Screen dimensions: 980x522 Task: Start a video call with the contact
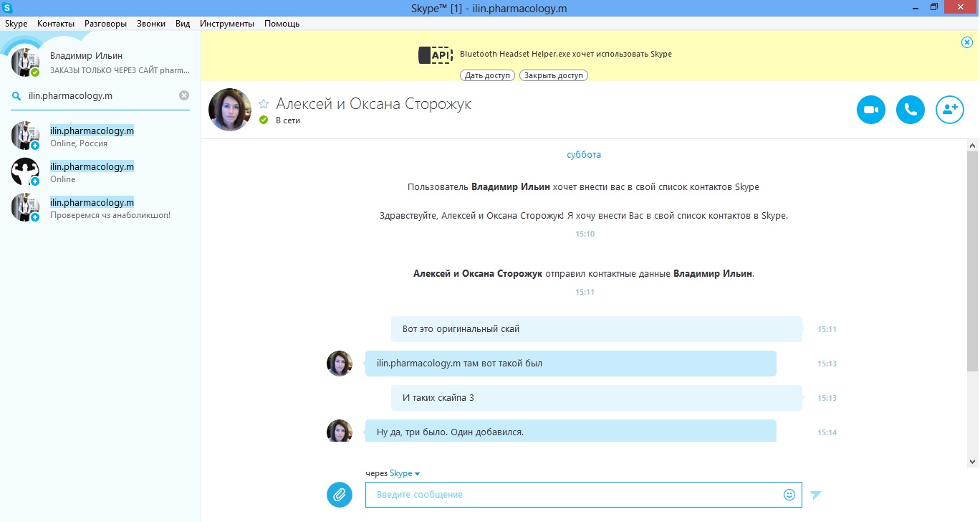point(871,110)
